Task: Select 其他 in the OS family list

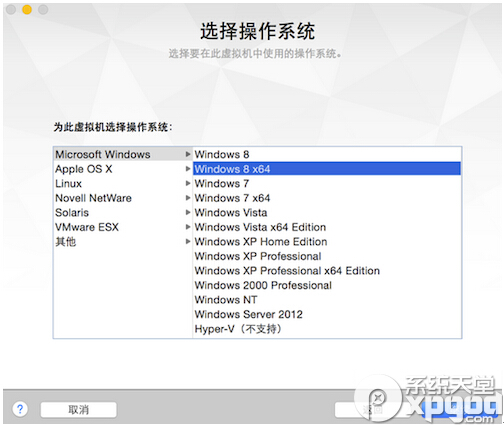Action: point(123,241)
